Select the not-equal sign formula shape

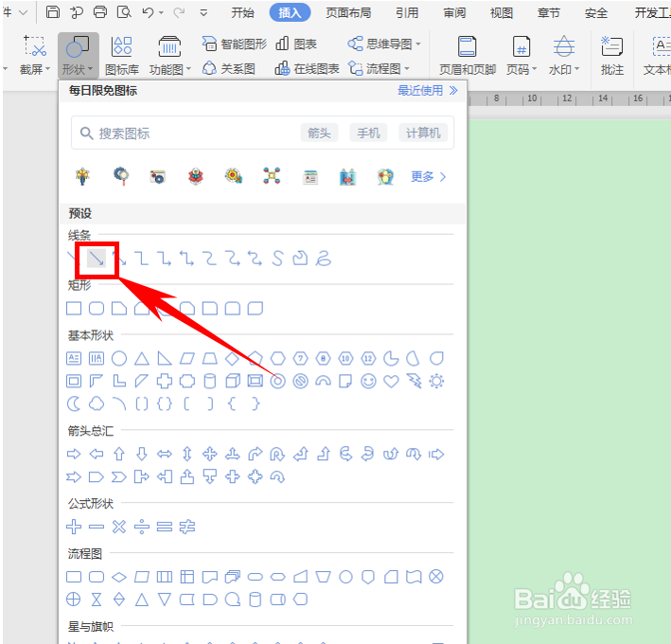[187, 527]
